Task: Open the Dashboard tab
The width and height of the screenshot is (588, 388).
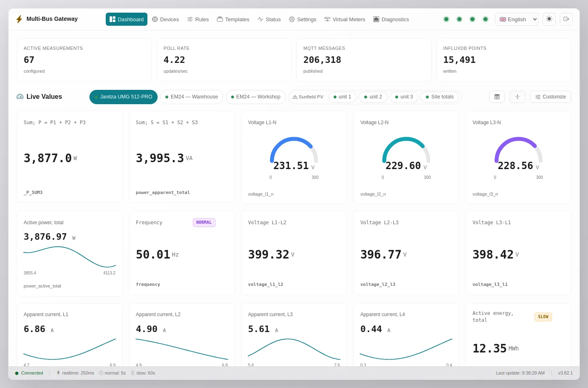Action: coord(127,19)
